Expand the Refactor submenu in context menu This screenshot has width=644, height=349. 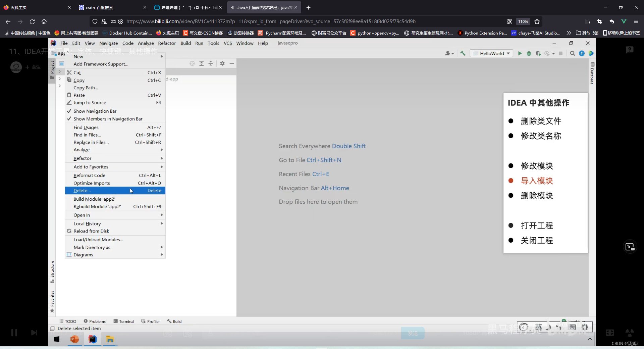click(115, 158)
